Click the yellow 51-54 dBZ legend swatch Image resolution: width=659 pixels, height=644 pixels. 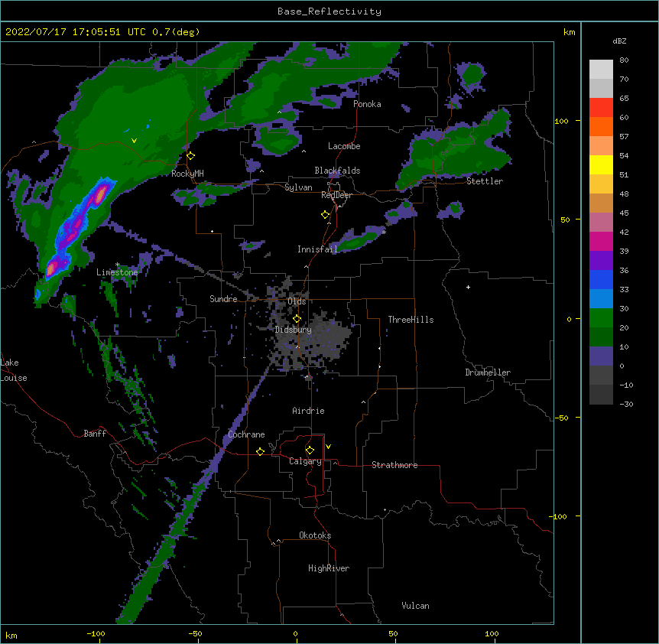click(601, 164)
